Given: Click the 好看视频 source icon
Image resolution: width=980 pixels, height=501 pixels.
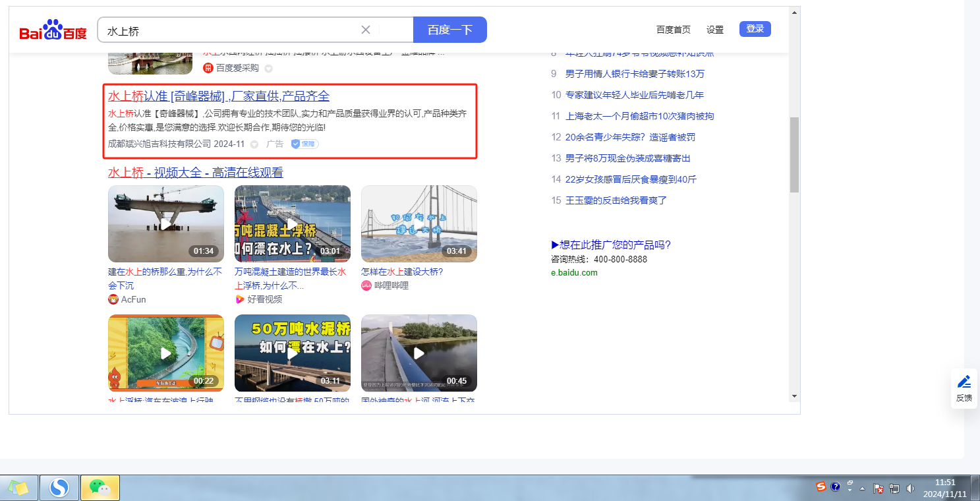Looking at the screenshot, I should [x=240, y=299].
